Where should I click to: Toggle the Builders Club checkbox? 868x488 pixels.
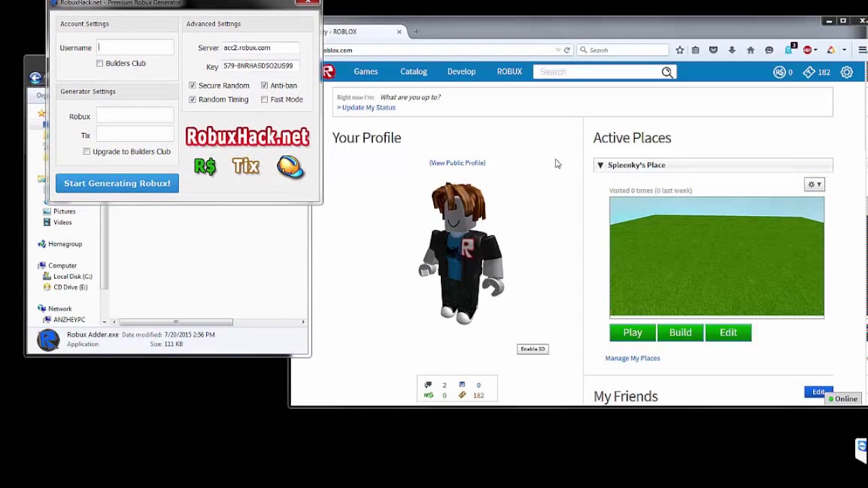pyautogui.click(x=100, y=64)
